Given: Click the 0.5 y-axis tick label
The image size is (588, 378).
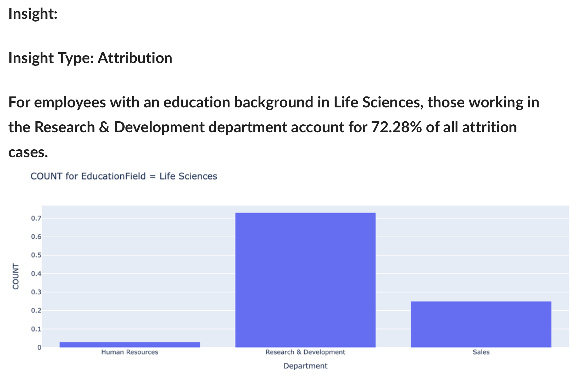Looking at the screenshot, I should coord(36,255).
